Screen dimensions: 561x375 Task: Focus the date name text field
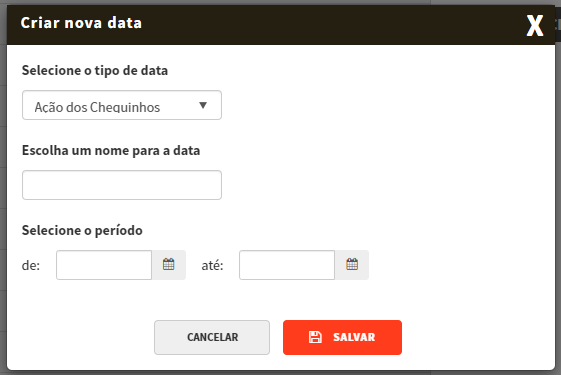click(x=122, y=185)
